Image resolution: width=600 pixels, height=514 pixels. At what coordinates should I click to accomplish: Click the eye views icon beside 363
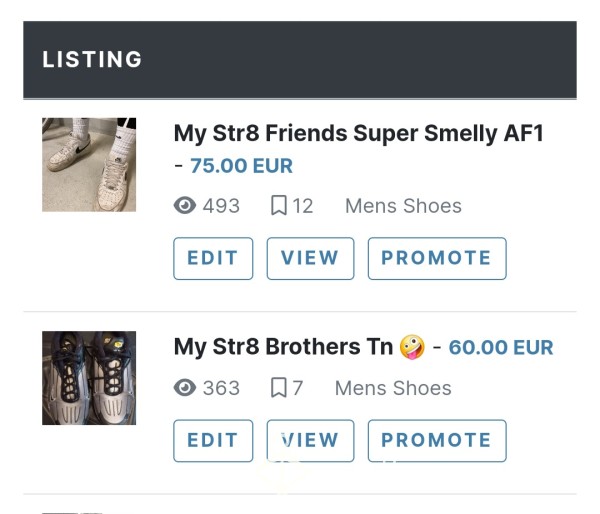point(185,388)
